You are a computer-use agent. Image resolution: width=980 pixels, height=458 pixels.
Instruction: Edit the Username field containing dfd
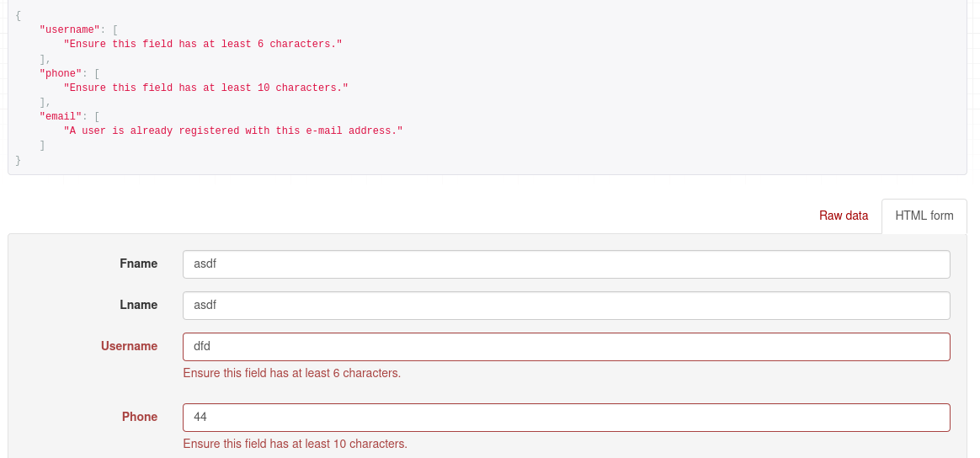[567, 347]
